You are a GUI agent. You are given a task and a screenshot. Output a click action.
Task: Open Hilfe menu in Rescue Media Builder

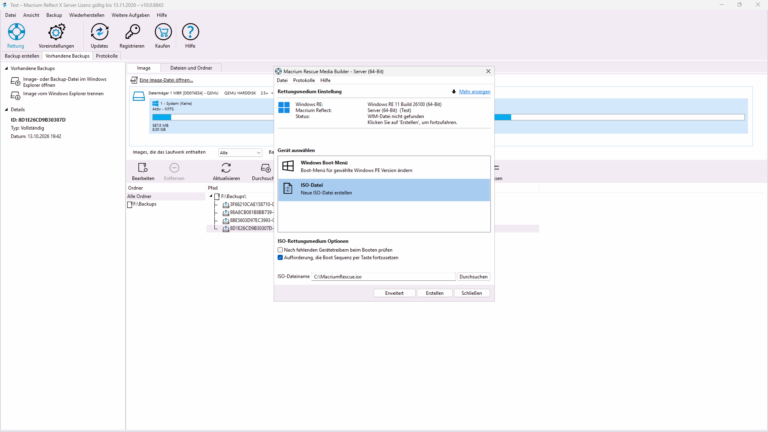click(x=325, y=80)
